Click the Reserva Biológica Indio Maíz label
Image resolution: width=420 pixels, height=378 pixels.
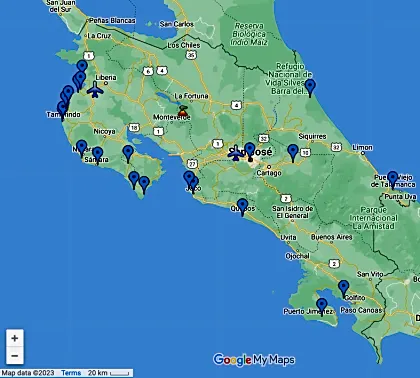click(249, 34)
